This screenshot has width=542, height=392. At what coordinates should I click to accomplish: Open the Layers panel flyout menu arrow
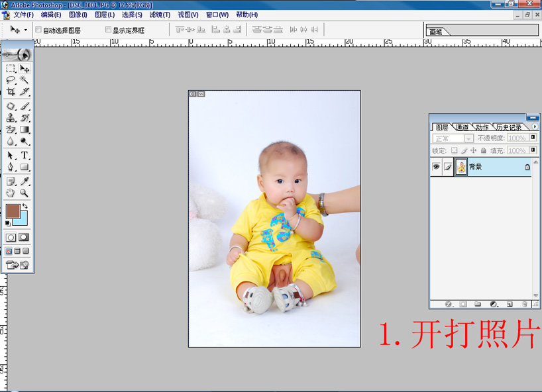point(535,126)
